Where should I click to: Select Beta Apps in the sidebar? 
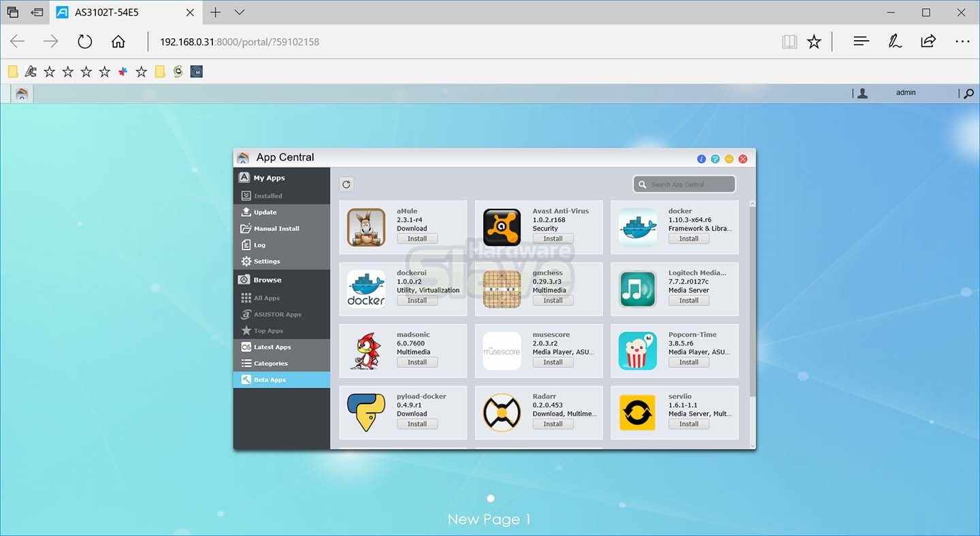coord(282,380)
